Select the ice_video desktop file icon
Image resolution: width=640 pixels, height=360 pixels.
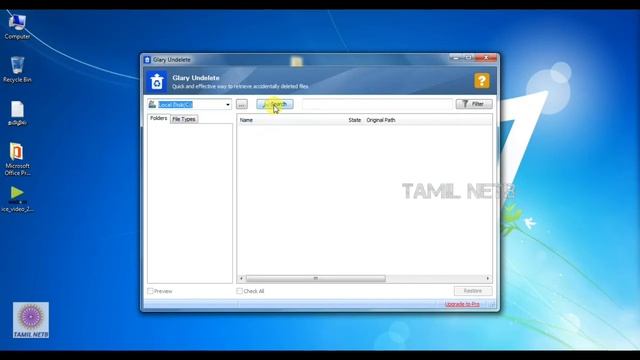(17, 199)
